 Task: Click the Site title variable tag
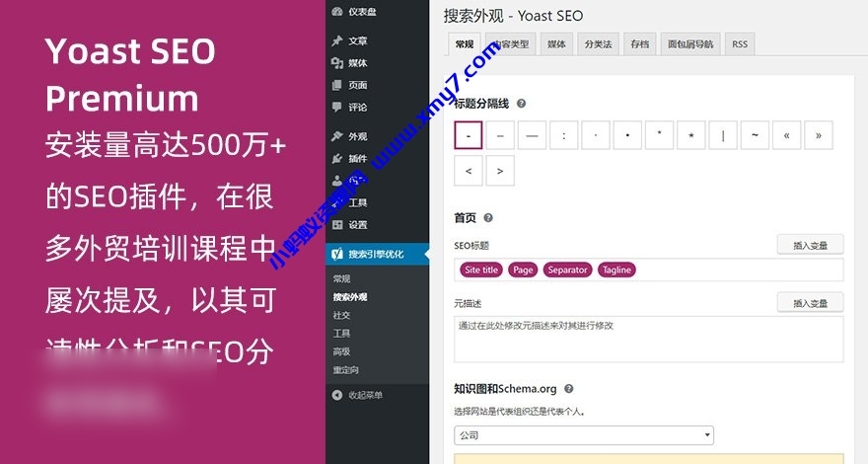481,270
